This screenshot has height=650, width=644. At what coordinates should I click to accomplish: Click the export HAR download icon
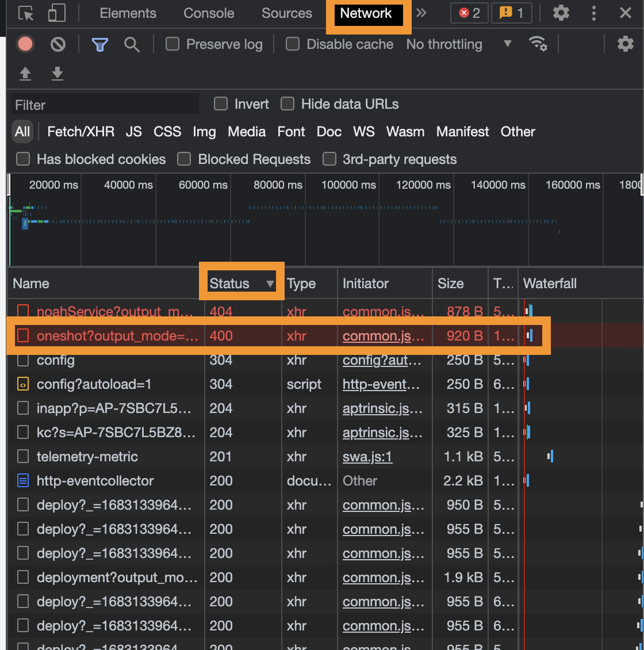(57, 74)
